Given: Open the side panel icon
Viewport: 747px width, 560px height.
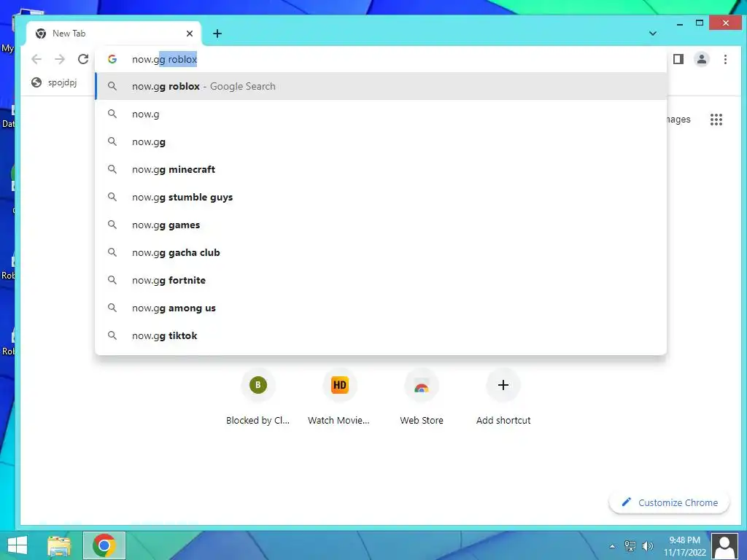Looking at the screenshot, I should click(x=678, y=59).
